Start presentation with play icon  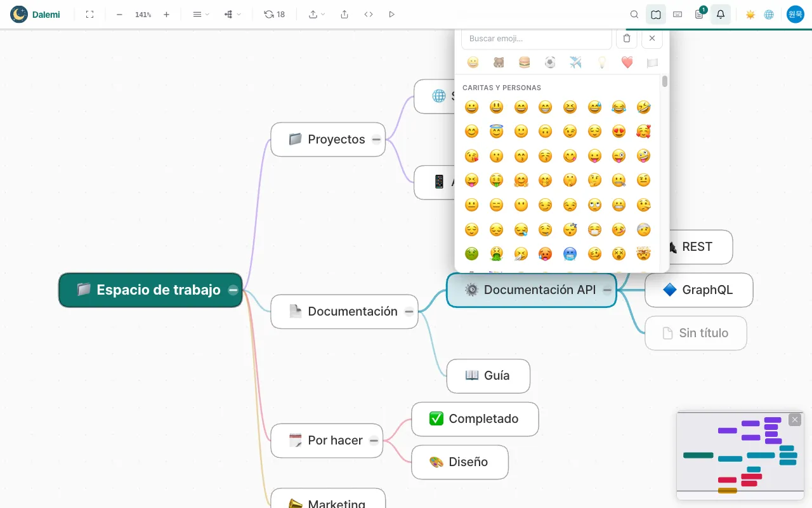[x=391, y=14]
